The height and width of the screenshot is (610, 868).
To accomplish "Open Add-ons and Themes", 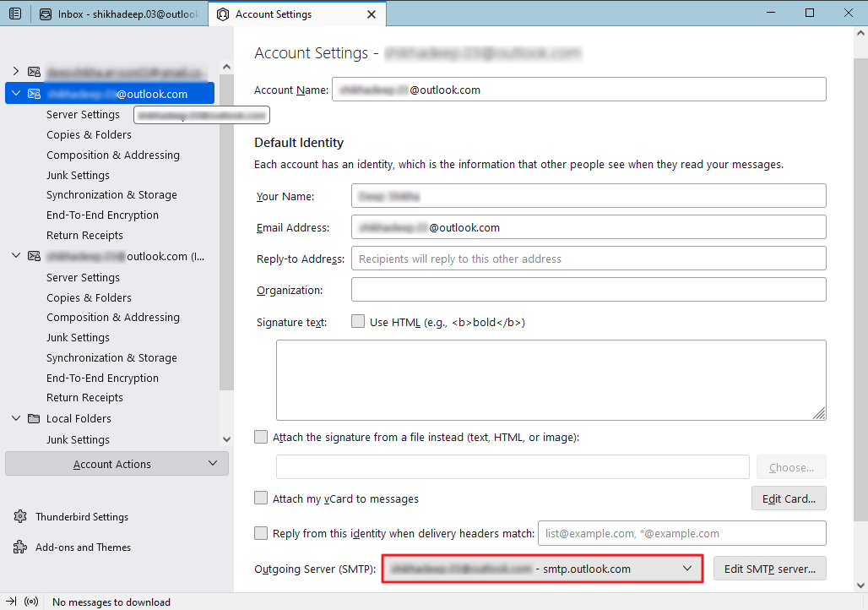I will coord(83,547).
